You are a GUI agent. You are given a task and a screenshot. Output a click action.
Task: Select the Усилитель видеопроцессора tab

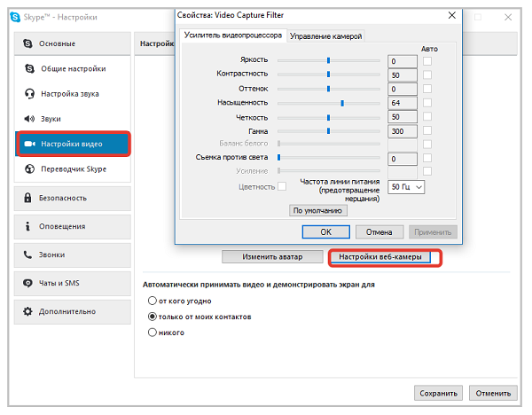pyautogui.click(x=232, y=35)
